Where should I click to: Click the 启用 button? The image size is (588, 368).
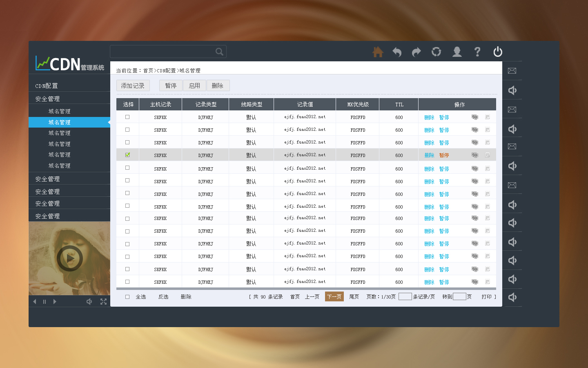[x=194, y=85]
